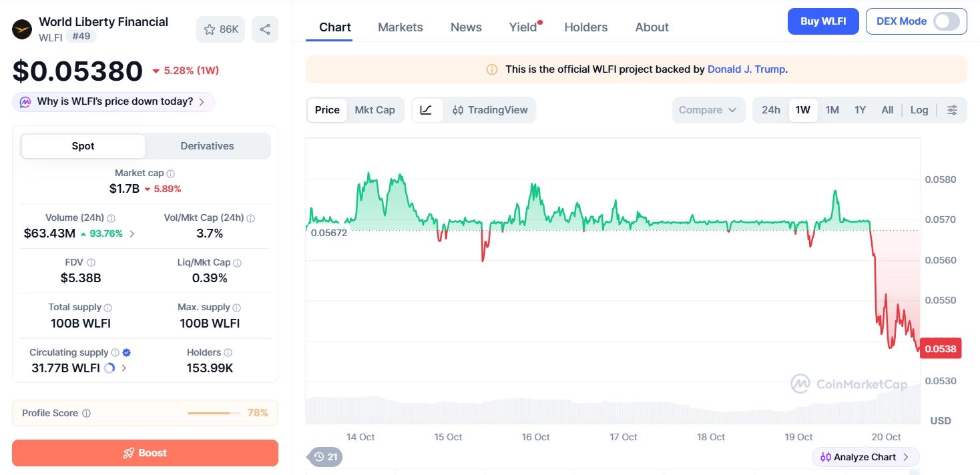Click the history events badge showing 21

tap(325, 457)
